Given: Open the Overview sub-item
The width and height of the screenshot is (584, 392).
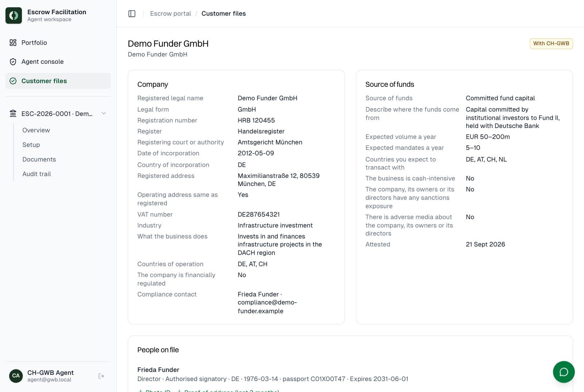Looking at the screenshot, I should [36, 130].
